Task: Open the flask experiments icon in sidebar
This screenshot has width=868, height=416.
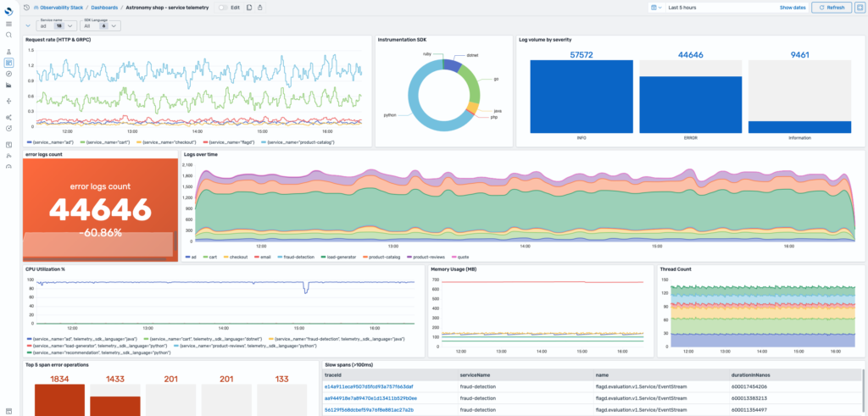Action: point(8,52)
